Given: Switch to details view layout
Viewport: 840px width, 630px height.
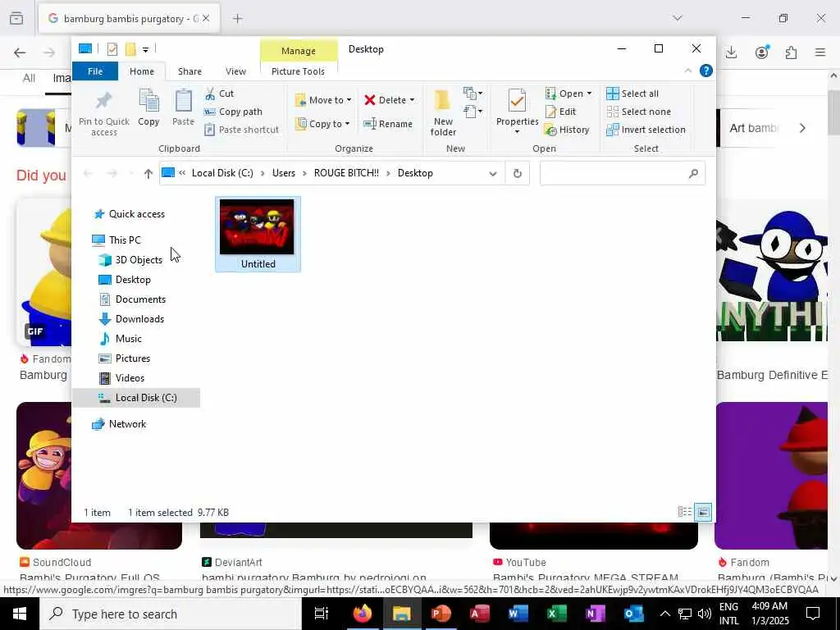Looking at the screenshot, I should pyautogui.click(x=685, y=512).
